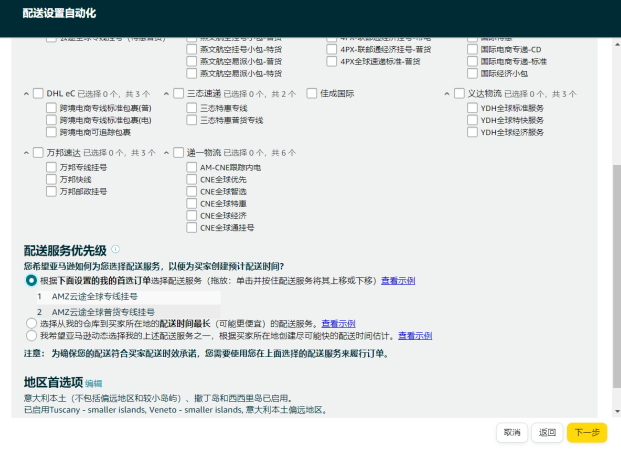
Task: Collapse the 万邦速达 group
Action: point(26,153)
